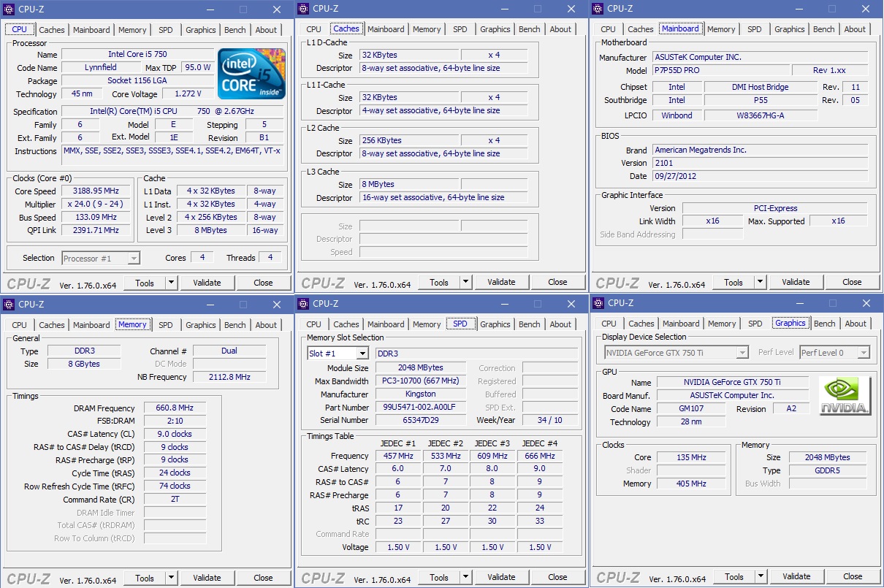Viewport: 884px width, 588px height.
Task: Click the Intel Core i5 logo image
Action: [252, 74]
